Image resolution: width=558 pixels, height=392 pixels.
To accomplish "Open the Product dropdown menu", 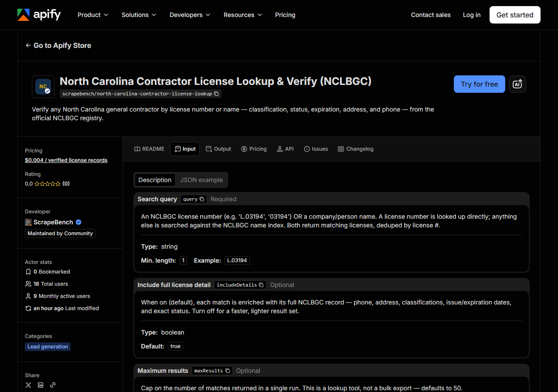I will point(92,15).
